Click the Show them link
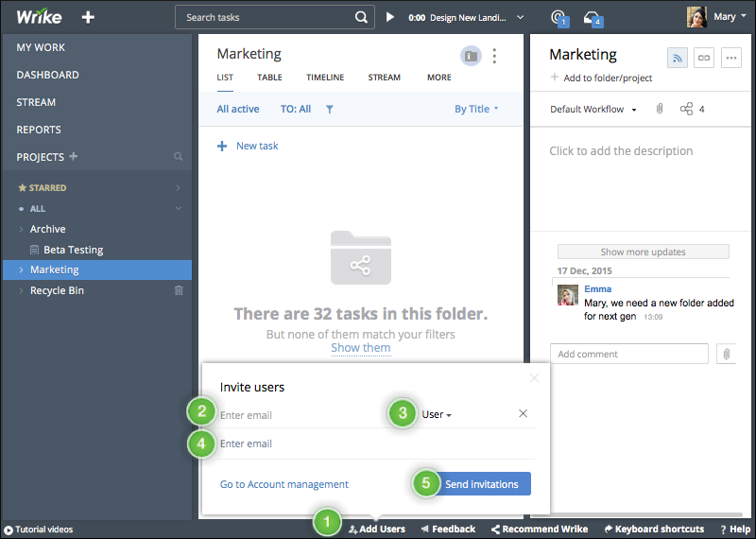Screen dimensions: 756x539 (361, 348)
